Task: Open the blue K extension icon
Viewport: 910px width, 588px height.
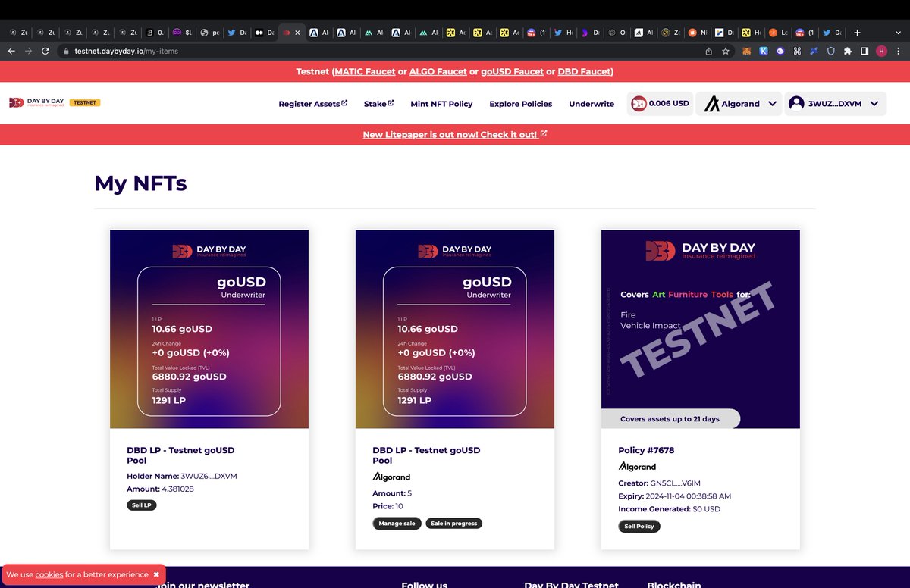Action: coord(763,51)
